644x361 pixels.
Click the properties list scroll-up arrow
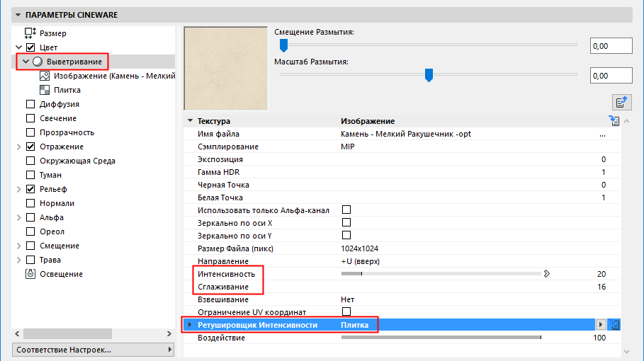point(627,121)
